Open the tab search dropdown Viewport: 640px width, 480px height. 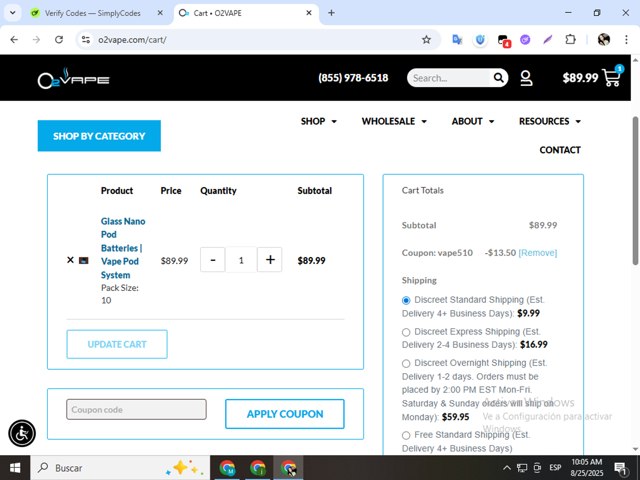click(13, 13)
